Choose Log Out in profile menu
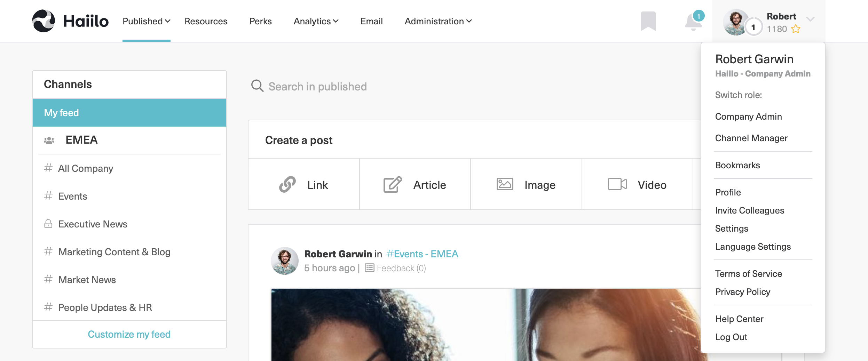Viewport: 868px width, 361px height. pos(731,337)
